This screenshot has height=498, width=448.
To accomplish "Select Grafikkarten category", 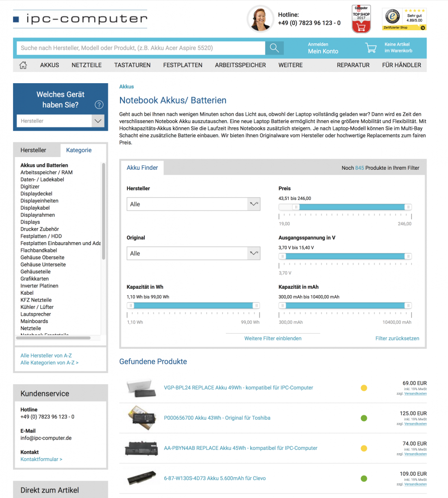I will 34,279.
